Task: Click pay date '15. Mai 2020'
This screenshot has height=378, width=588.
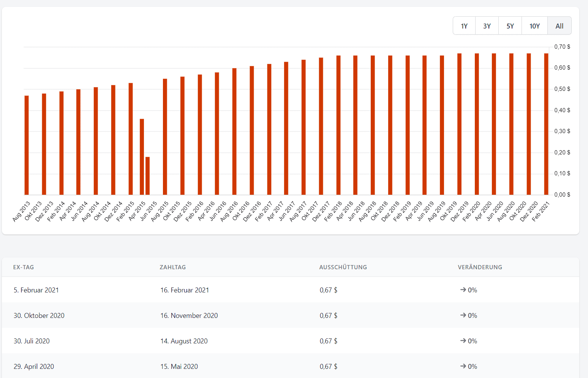Action: 179,367
